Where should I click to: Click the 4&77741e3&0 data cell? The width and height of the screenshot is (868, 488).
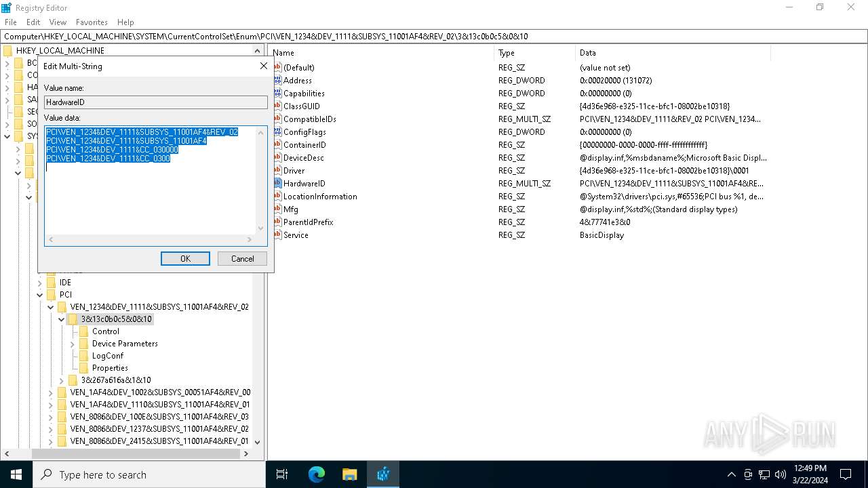click(x=605, y=222)
